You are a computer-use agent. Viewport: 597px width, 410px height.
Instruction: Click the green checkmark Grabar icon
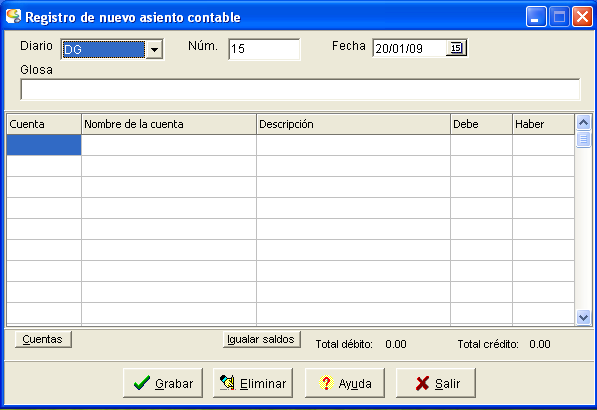(x=142, y=383)
